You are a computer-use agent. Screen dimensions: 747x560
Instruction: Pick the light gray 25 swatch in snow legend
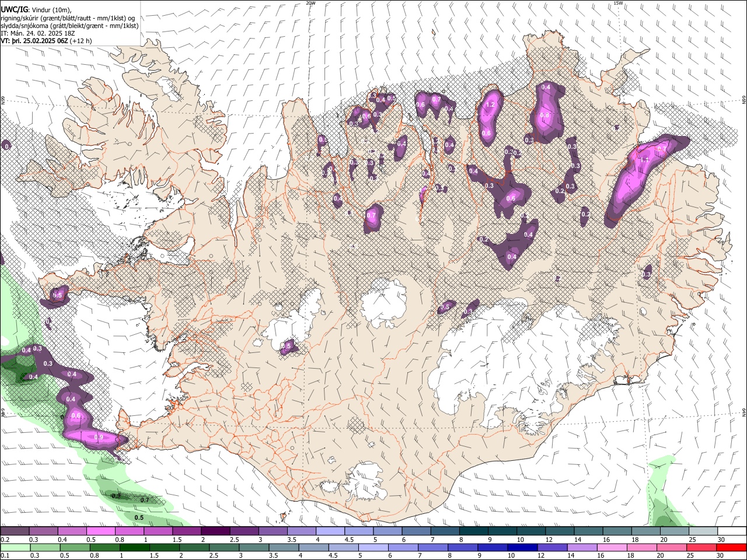pyautogui.click(x=703, y=531)
